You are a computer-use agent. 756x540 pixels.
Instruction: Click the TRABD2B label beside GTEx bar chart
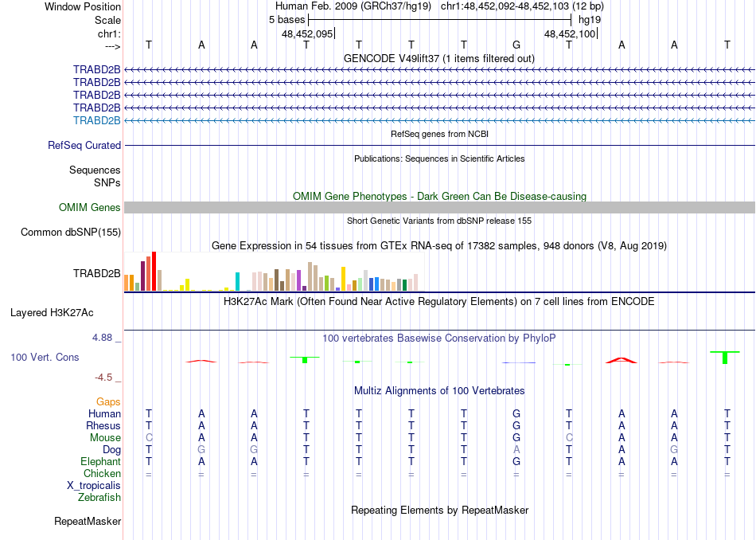click(96, 274)
